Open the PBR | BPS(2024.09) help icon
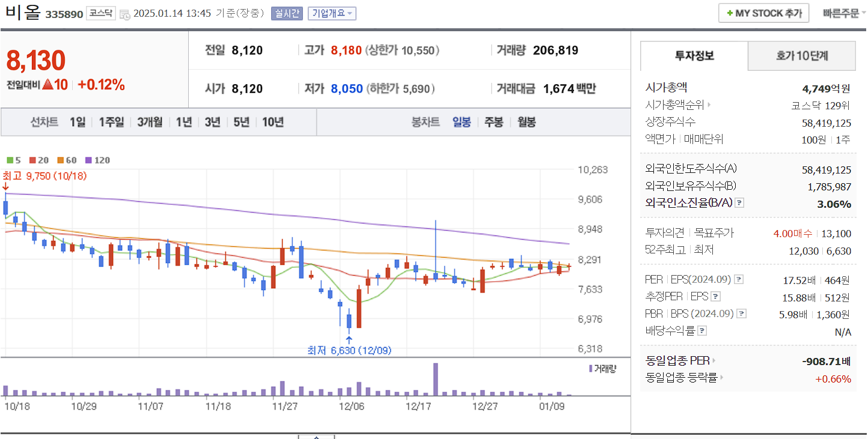 741,313
